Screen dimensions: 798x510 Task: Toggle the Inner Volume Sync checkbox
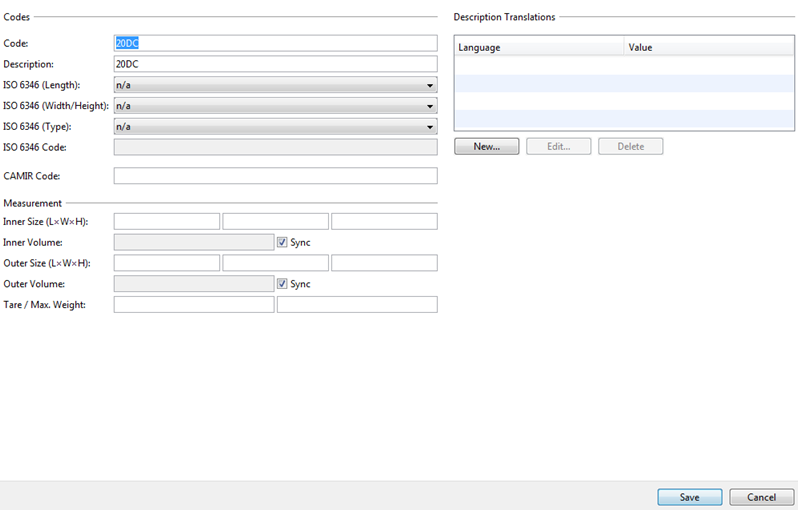(x=283, y=242)
